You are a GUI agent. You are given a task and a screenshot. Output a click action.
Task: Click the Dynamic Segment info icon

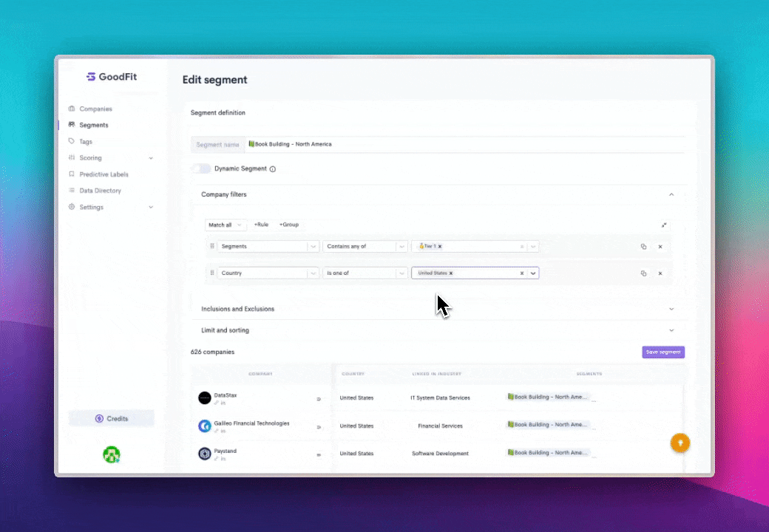[x=273, y=169]
